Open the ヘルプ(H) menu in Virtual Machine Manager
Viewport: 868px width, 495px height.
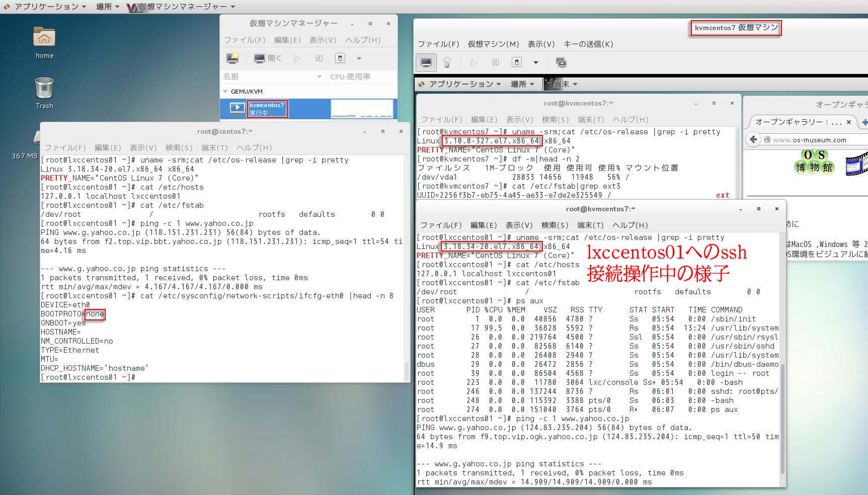363,40
